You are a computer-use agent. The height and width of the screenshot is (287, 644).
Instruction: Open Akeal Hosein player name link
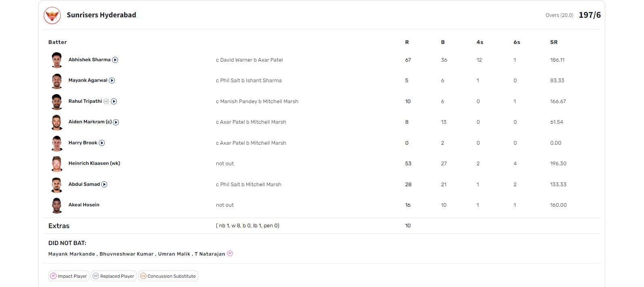[x=84, y=205]
